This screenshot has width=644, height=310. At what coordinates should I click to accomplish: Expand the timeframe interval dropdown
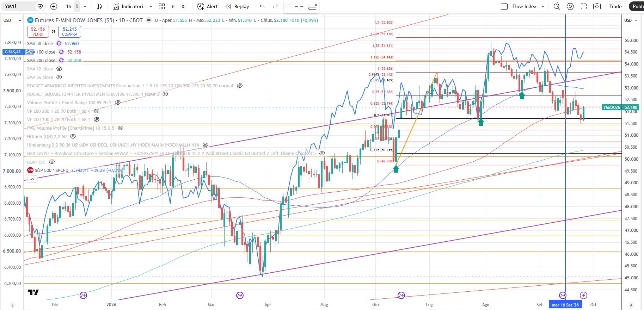point(85,6)
